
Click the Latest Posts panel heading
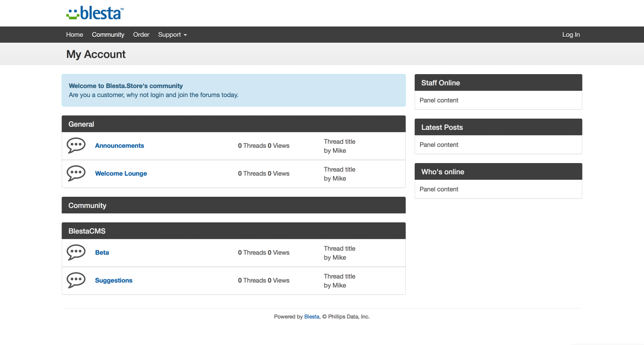pyautogui.click(x=498, y=127)
